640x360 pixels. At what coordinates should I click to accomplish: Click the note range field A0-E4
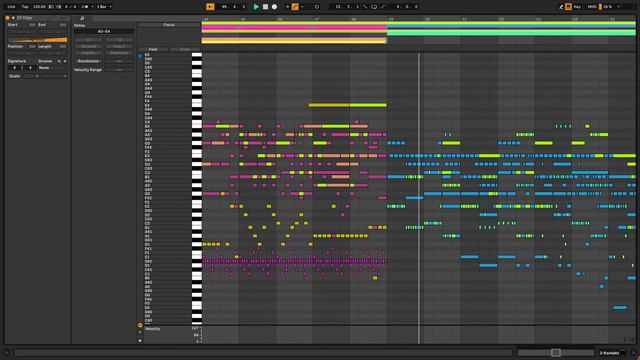[x=104, y=31]
